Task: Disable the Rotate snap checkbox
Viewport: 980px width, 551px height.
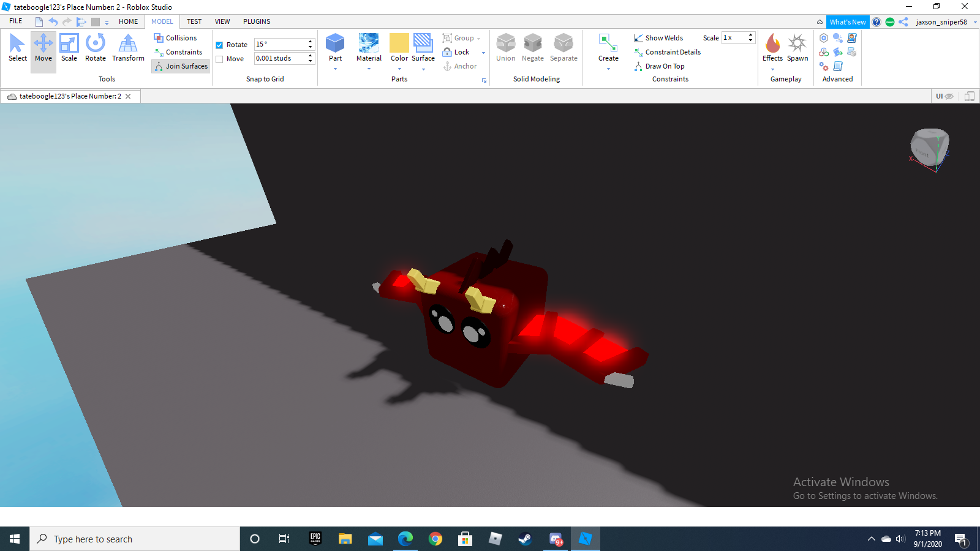Action: [x=219, y=45]
